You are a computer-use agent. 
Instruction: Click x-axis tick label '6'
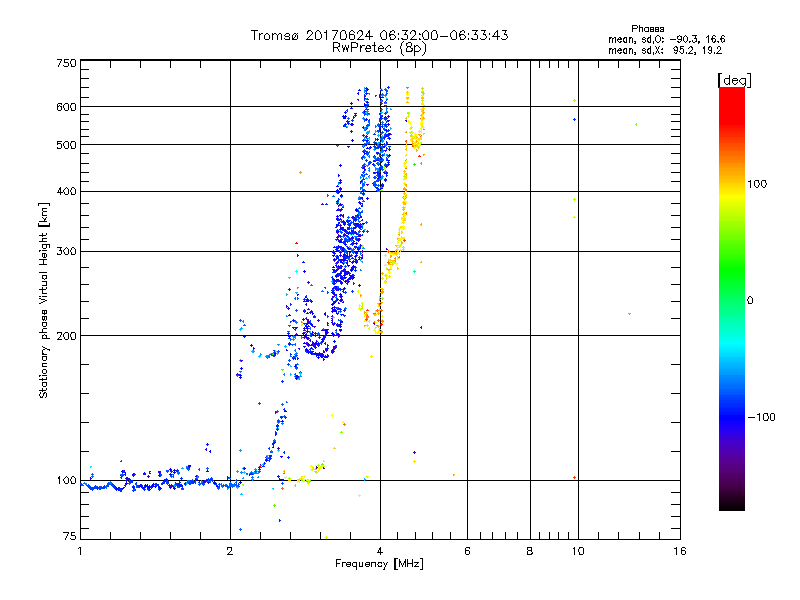coord(467,551)
